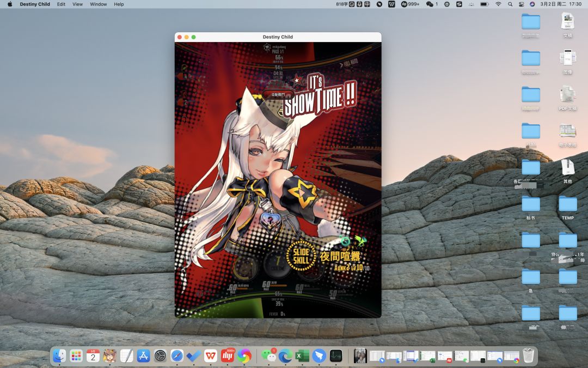The height and width of the screenshot is (368, 588).
Task: Open Destiny Child anime-girl Dock icon
Action: coord(110,355)
